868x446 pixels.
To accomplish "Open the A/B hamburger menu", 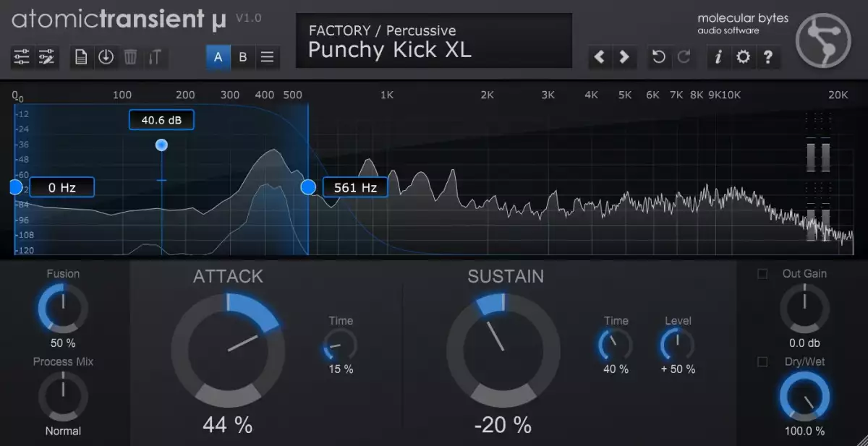I will [x=267, y=57].
